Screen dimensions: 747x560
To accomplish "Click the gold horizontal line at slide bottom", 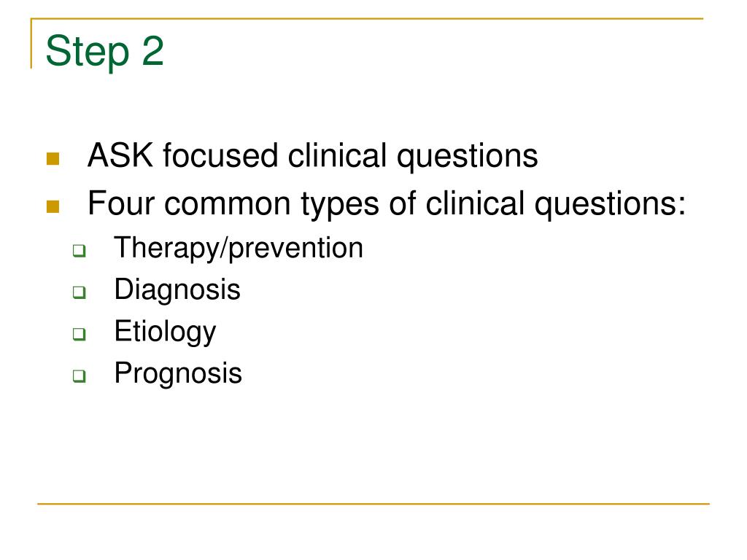I will click(373, 503).
